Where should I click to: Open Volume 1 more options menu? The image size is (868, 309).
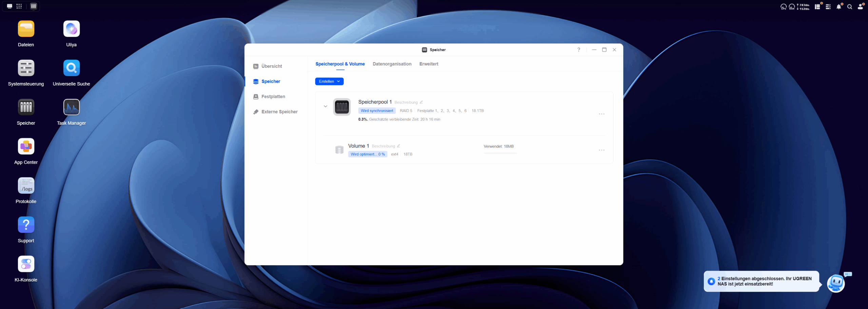[x=601, y=150]
